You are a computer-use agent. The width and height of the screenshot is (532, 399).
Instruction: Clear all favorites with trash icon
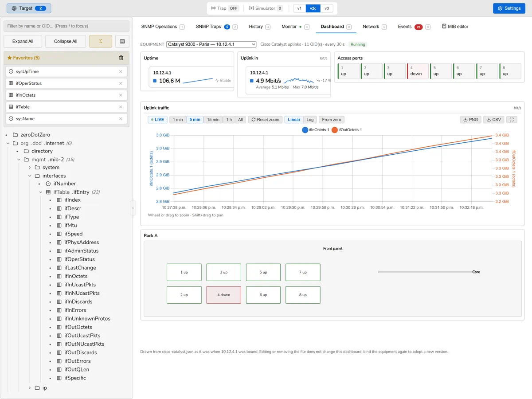pos(121,58)
